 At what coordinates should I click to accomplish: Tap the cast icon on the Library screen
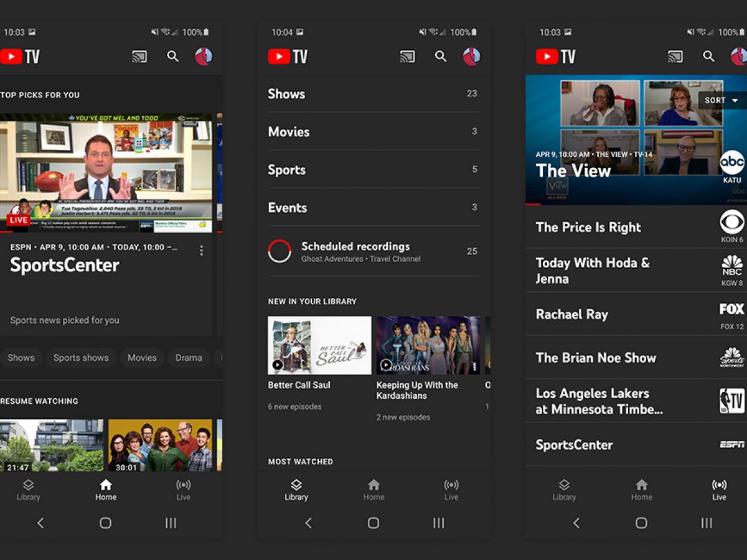[407, 57]
